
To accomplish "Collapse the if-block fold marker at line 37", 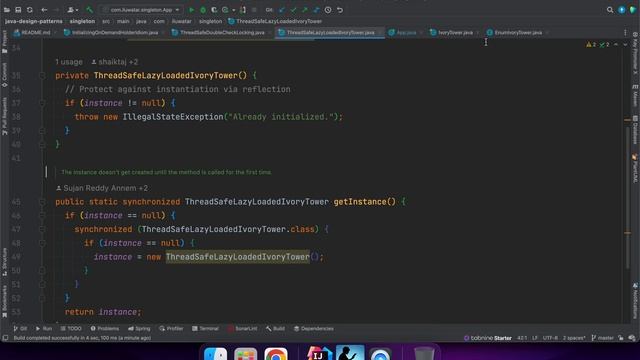I will point(42,103).
